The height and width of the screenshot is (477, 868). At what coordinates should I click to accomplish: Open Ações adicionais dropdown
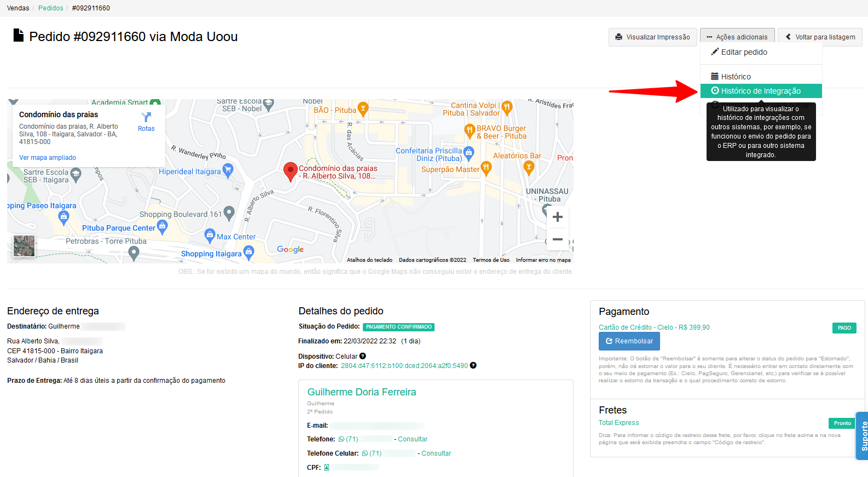click(737, 37)
